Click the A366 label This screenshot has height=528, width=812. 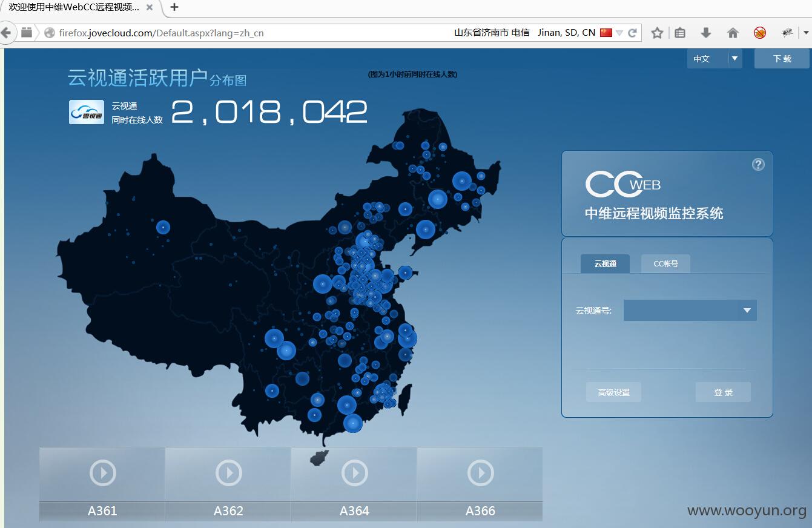coord(480,511)
